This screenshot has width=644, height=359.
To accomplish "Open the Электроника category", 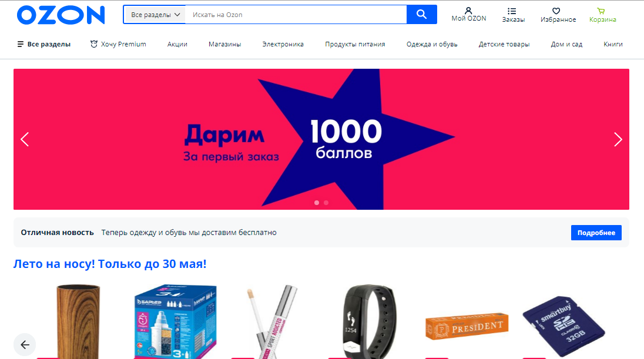I will coord(283,44).
